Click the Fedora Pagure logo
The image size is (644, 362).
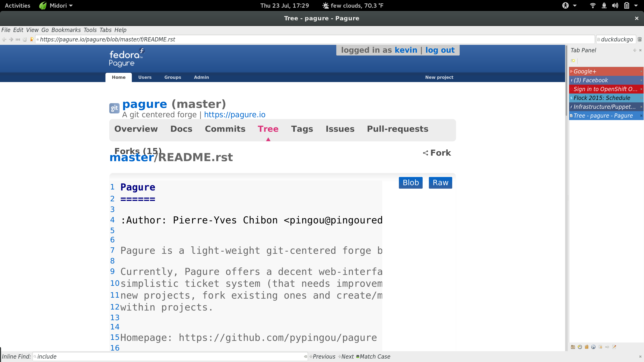click(x=127, y=57)
